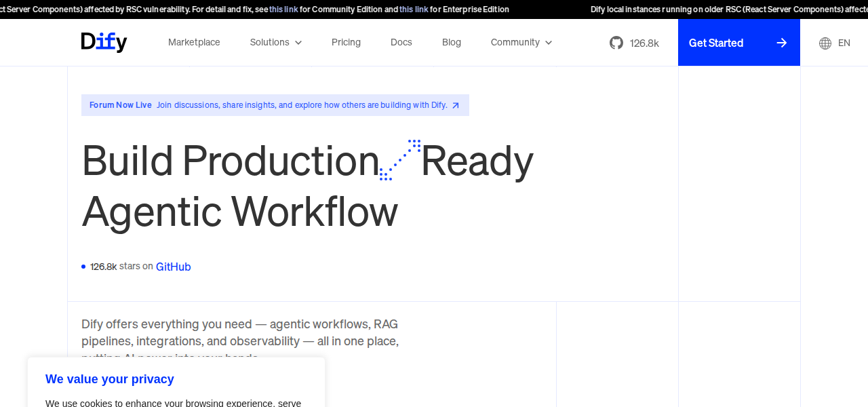Expand the Community dropdown chevron
The image size is (868, 407).
(x=549, y=43)
